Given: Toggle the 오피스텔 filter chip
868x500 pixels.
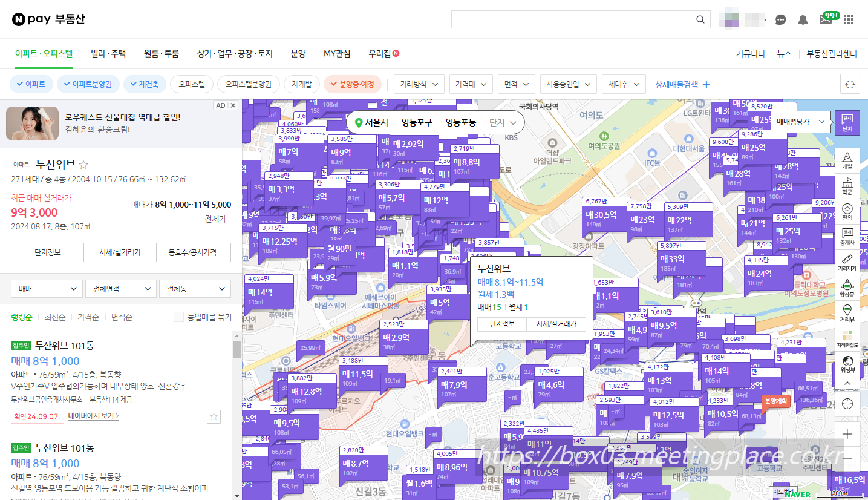Looking at the screenshot, I should tap(192, 84).
